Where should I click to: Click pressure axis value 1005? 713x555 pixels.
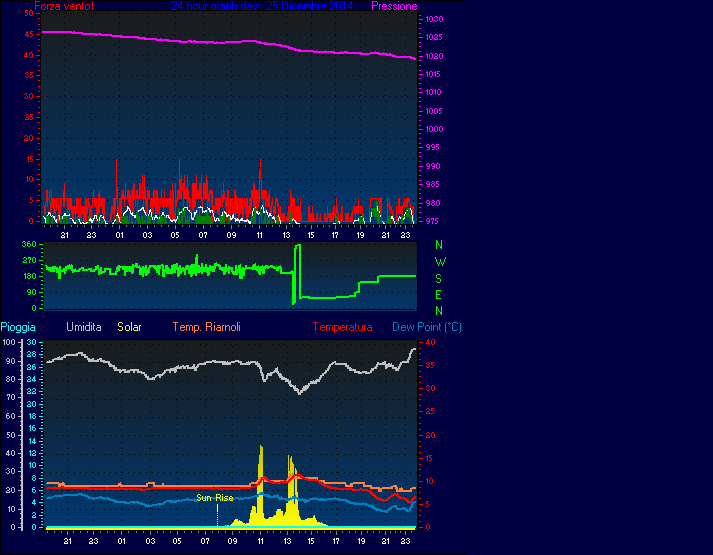click(x=434, y=111)
